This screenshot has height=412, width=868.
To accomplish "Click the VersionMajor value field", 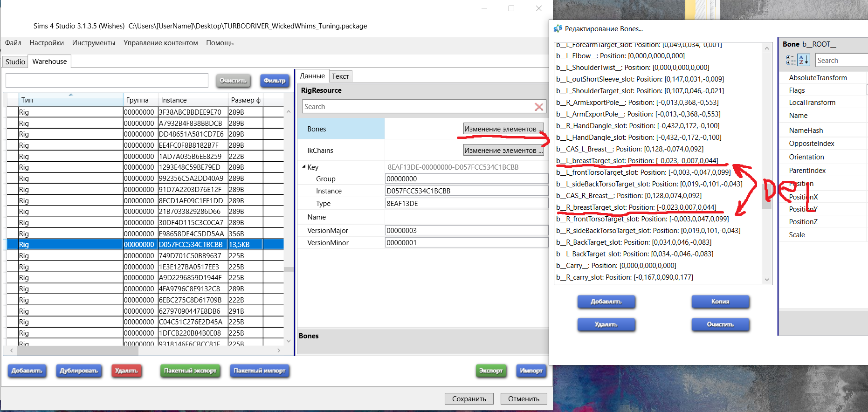I will pyautogui.click(x=466, y=230).
